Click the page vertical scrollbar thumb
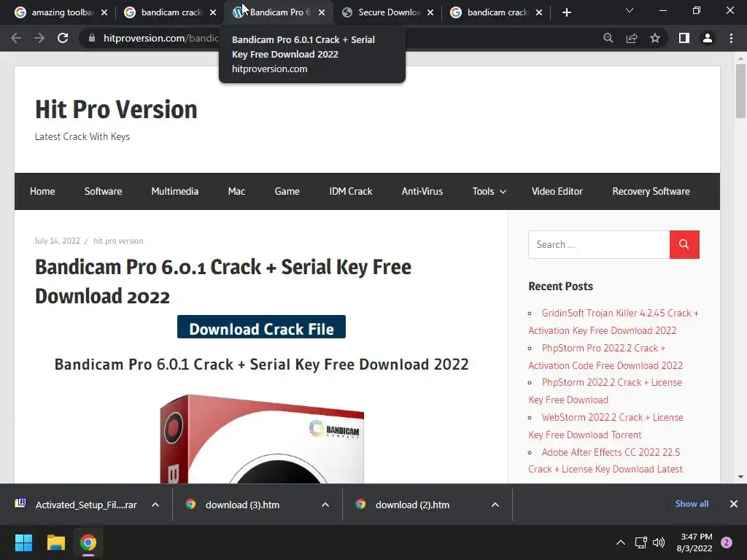 click(740, 91)
